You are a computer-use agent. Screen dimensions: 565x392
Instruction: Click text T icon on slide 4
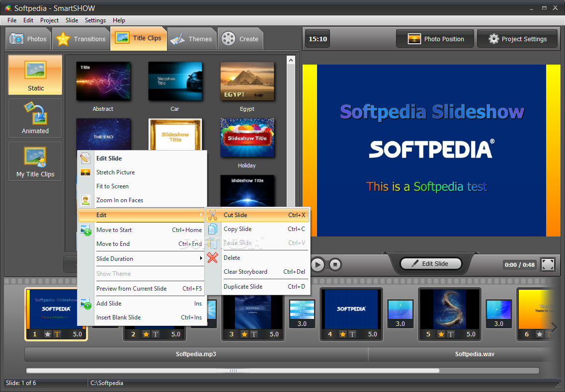tap(352, 334)
